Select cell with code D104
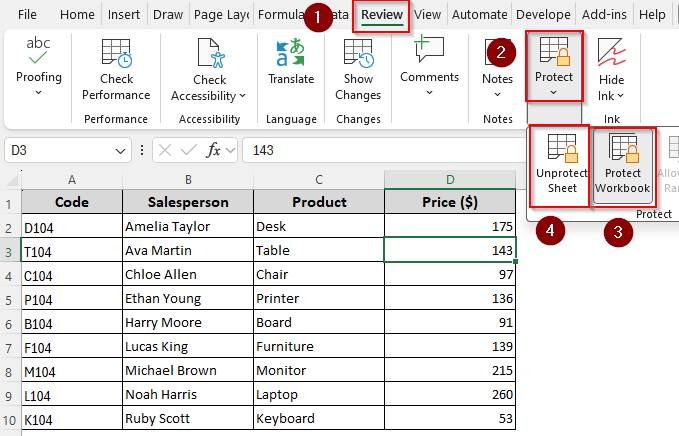 tap(72, 226)
